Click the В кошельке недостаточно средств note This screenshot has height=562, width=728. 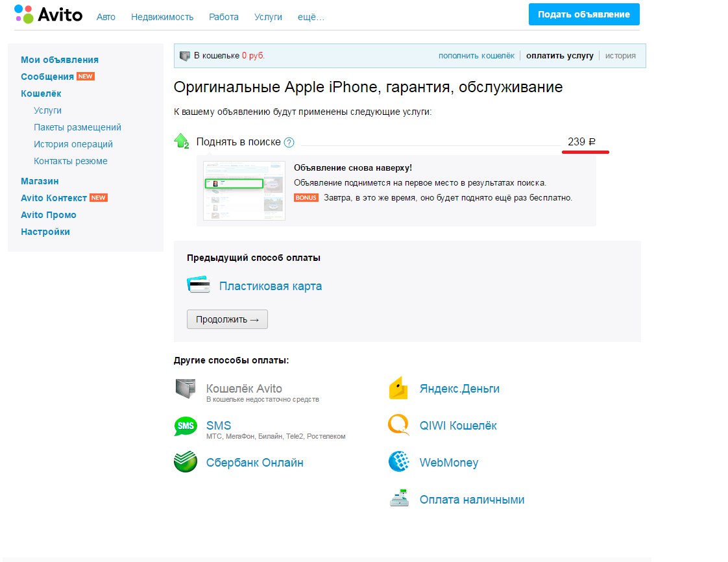coord(262,400)
